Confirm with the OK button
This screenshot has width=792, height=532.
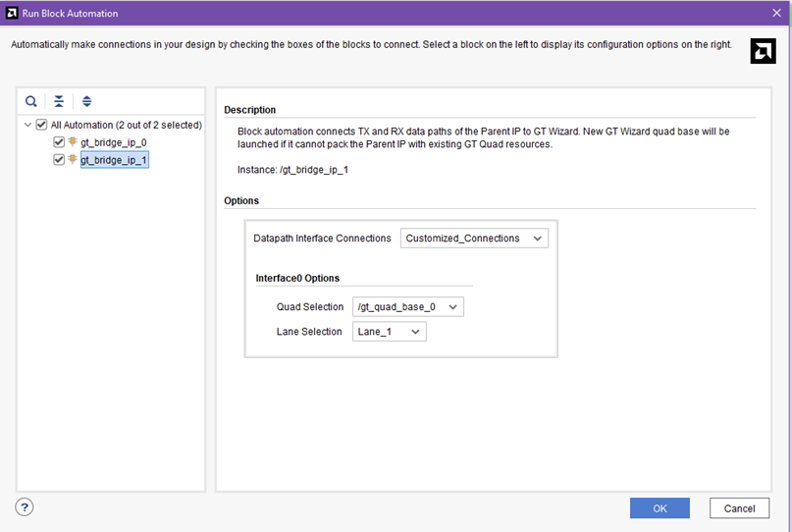660,508
